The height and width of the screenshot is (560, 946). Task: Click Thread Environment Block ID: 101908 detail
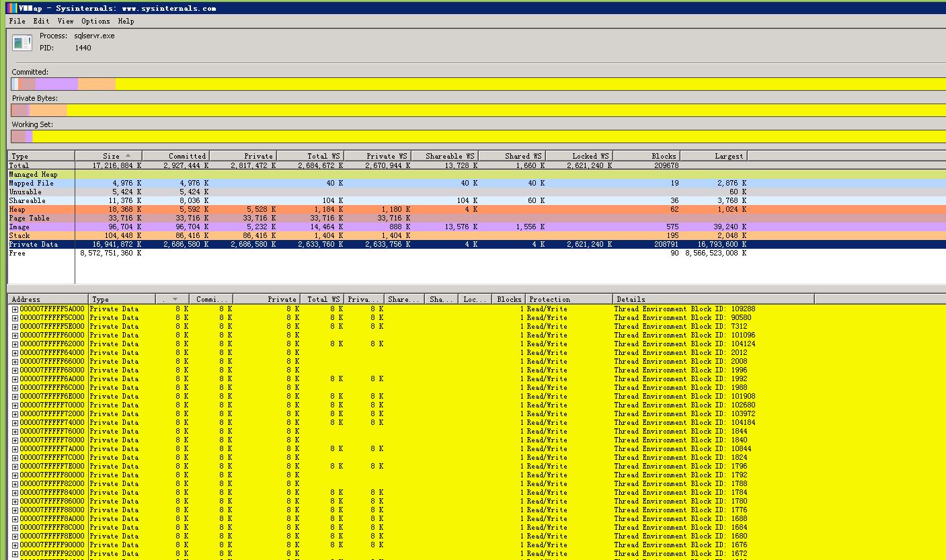(x=684, y=397)
